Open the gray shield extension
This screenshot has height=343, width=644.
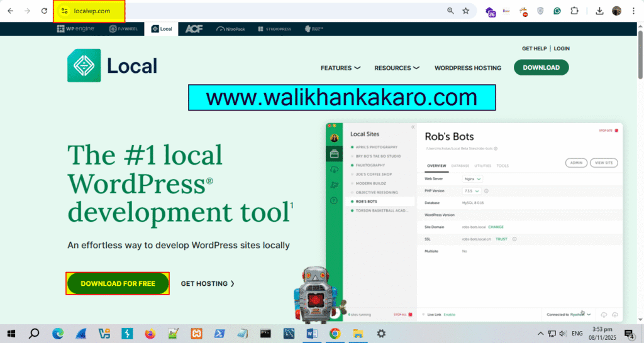click(x=540, y=11)
